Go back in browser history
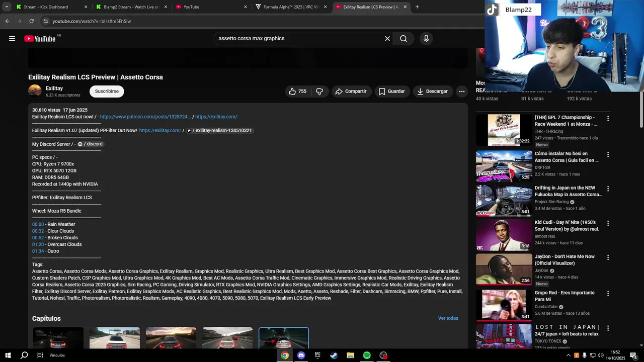The image size is (644, 362). 7,21
